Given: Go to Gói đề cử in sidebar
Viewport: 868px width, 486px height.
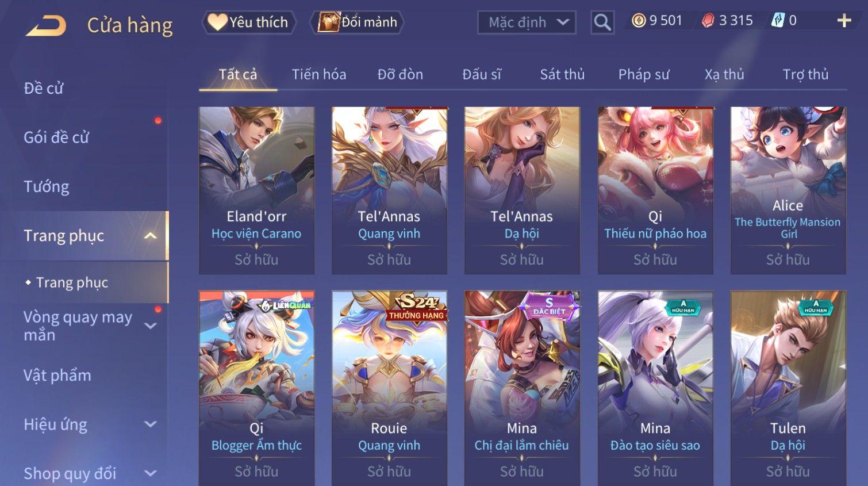Looking at the screenshot, I should [56, 137].
